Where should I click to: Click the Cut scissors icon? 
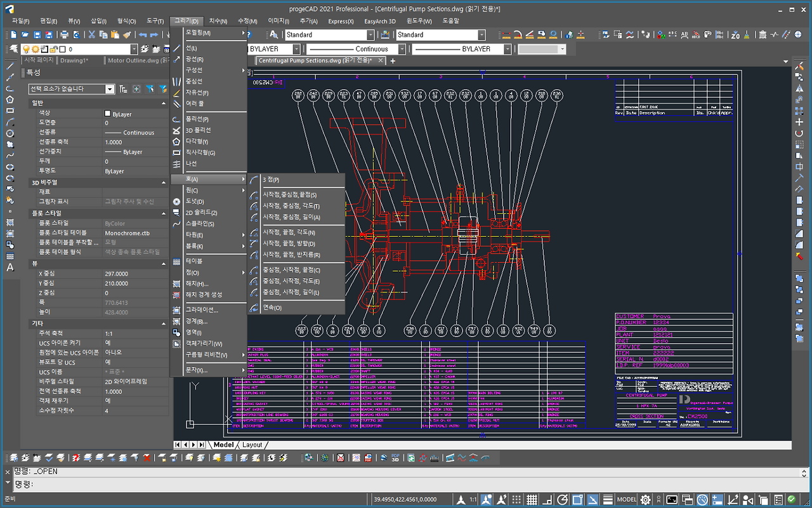click(92, 35)
